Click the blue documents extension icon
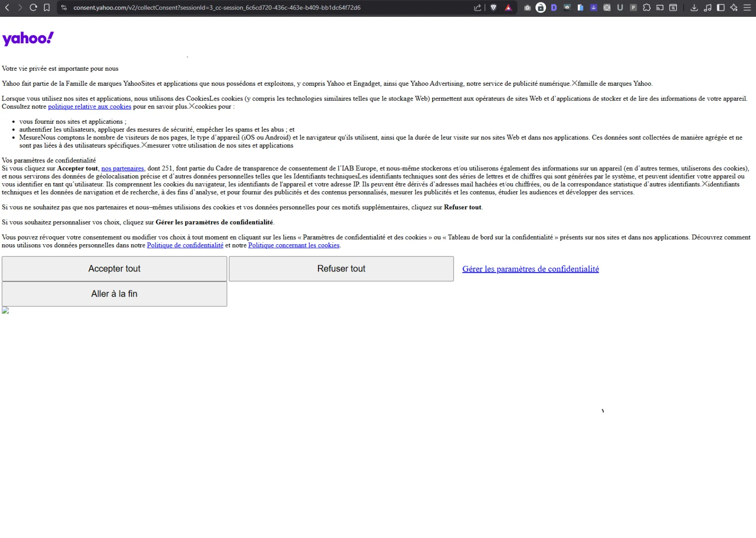 pos(580,8)
